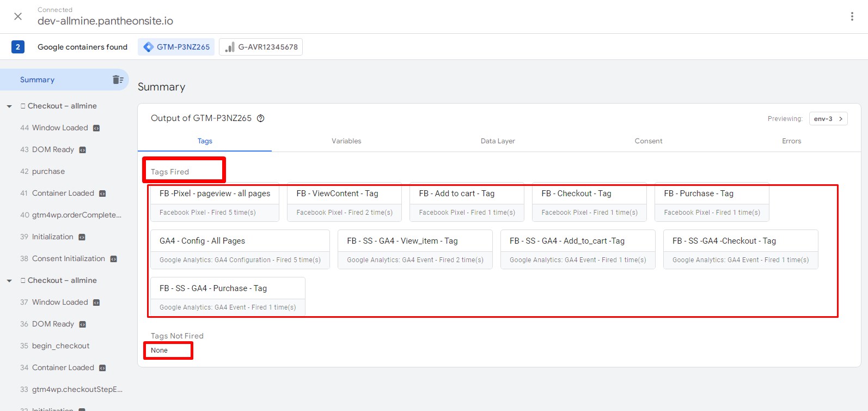Open the three-dot more options menu
868x411 pixels.
click(852, 16)
